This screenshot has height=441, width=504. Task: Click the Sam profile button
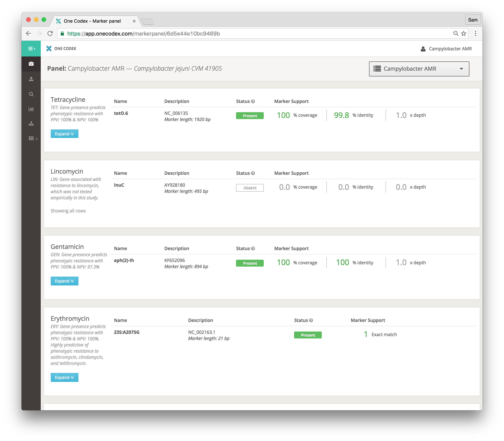click(x=473, y=20)
